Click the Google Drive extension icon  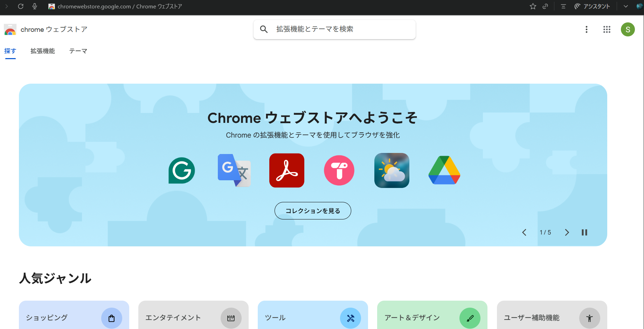point(444,170)
